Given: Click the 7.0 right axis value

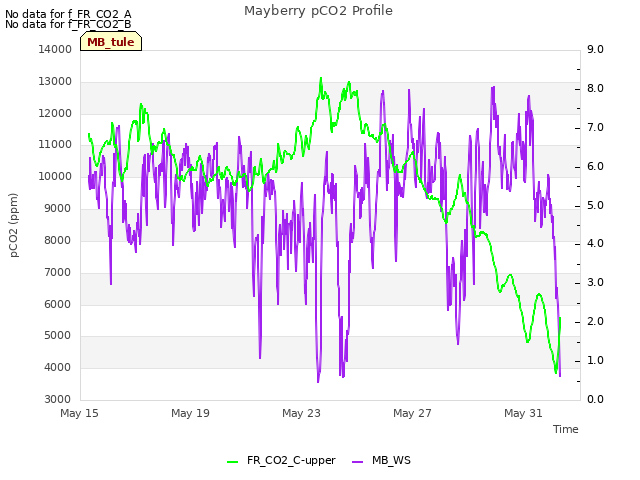Looking at the screenshot, I should [x=595, y=127].
